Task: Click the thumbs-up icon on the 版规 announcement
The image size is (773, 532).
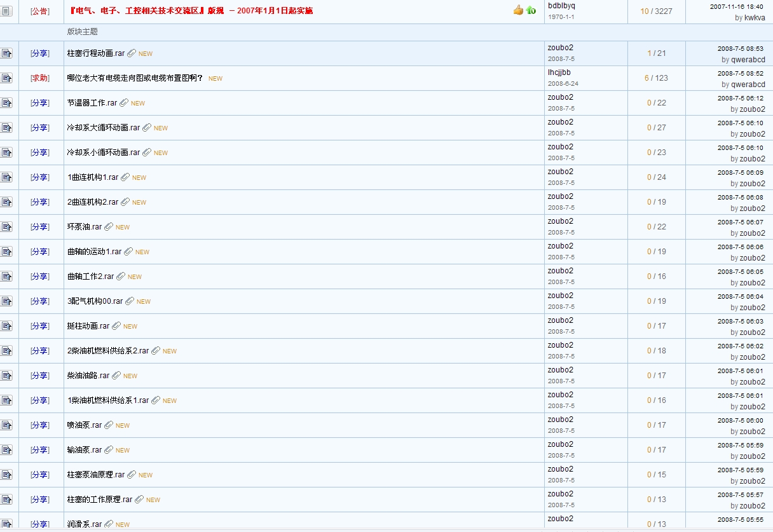Action: coord(518,10)
